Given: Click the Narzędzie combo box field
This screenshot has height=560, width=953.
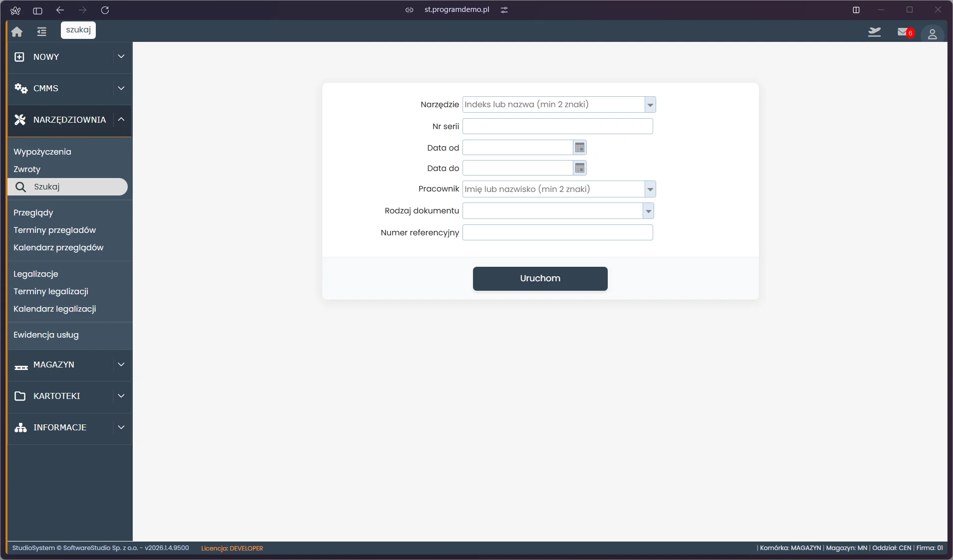Looking at the screenshot, I should pos(553,105).
